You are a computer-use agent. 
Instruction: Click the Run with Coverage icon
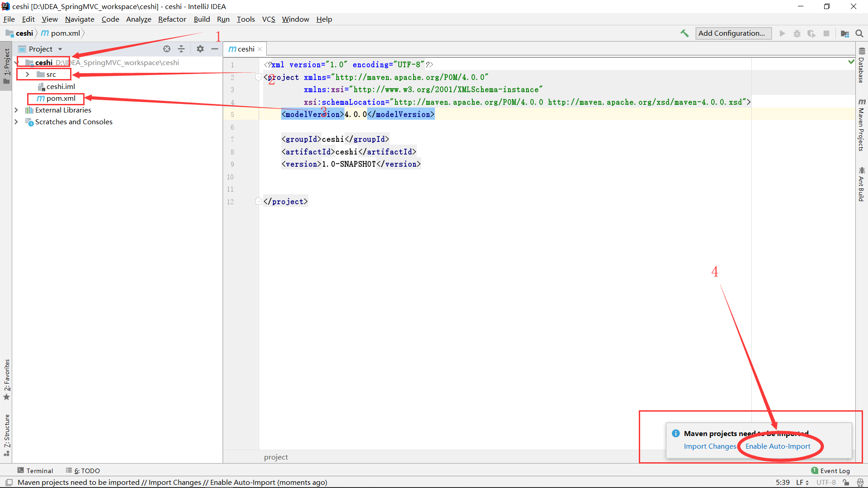tap(811, 33)
